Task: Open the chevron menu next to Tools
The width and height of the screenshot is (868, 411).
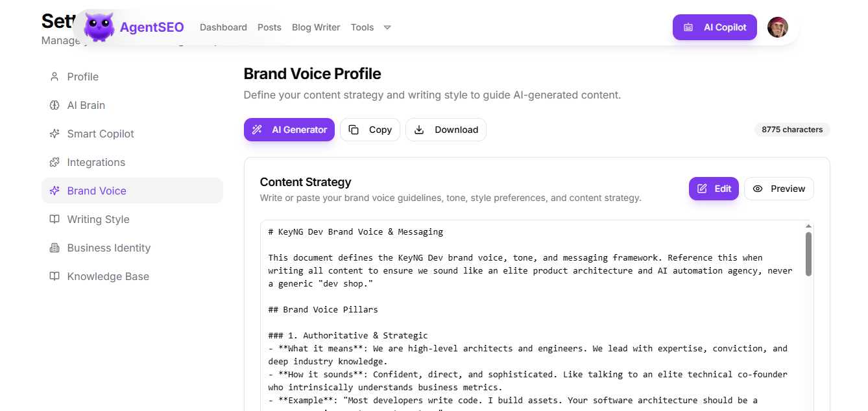Action: [387, 27]
